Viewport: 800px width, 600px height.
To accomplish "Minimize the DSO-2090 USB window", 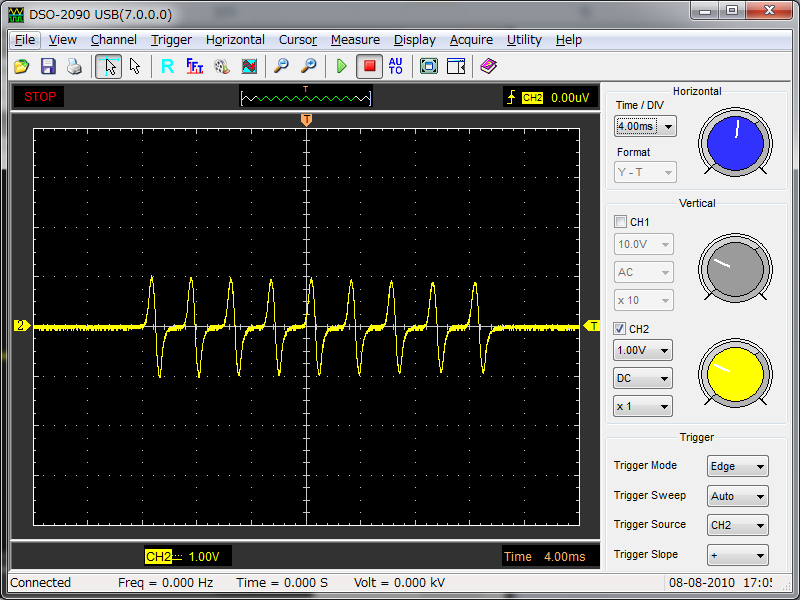I will (706, 11).
